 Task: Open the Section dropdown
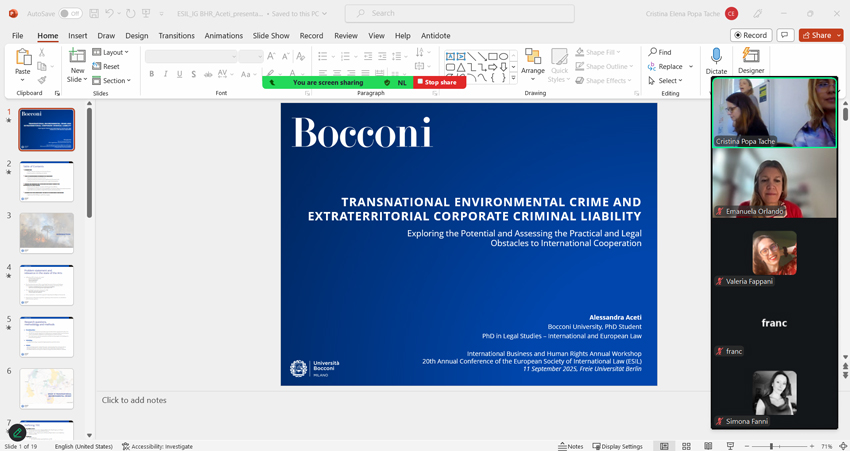pyautogui.click(x=112, y=80)
